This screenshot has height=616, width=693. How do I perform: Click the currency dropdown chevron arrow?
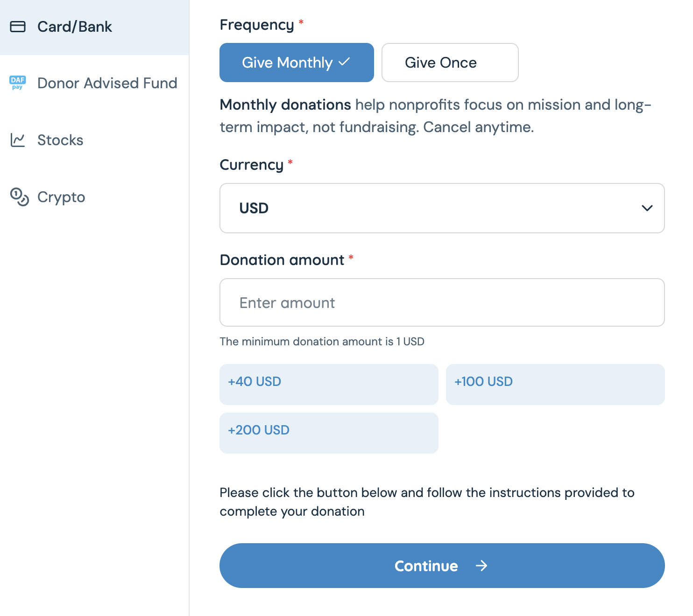[x=647, y=208]
